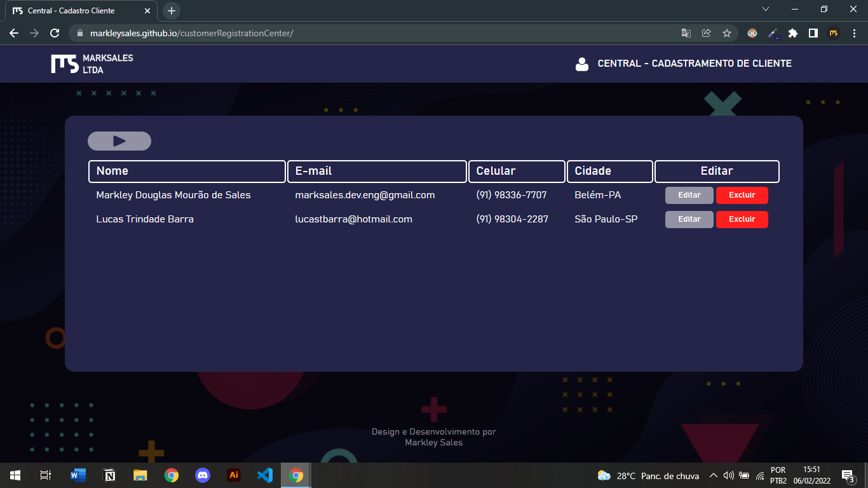Click the city São Paulo-SP
The height and width of the screenshot is (488, 868).
click(606, 219)
